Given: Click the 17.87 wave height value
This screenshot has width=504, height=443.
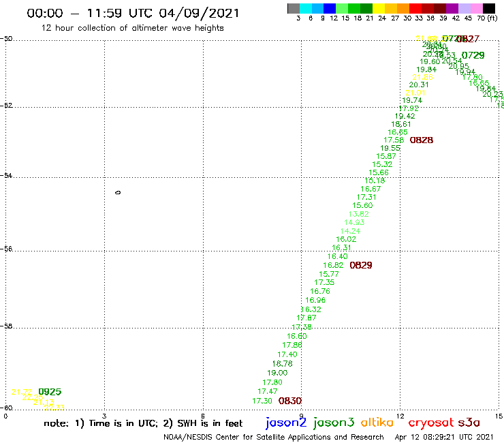Looking at the screenshot, I should pyautogui.click(x=306, y=318).
